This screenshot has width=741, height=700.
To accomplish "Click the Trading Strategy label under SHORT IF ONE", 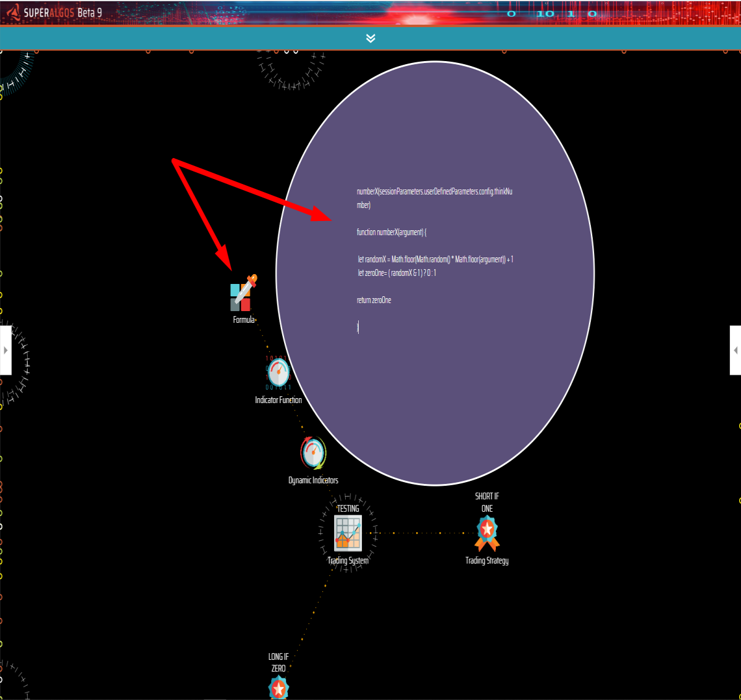I will (487, 560).
